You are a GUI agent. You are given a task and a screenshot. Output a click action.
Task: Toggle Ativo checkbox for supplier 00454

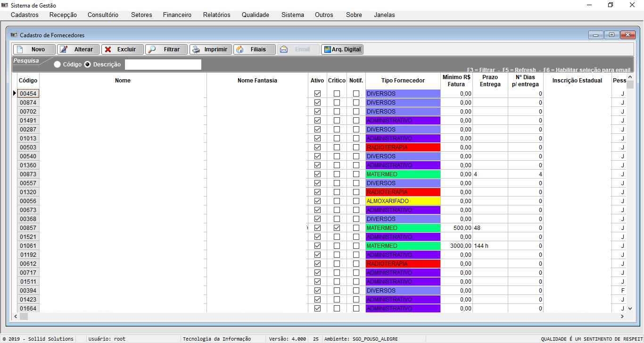[x=317, y=94]
